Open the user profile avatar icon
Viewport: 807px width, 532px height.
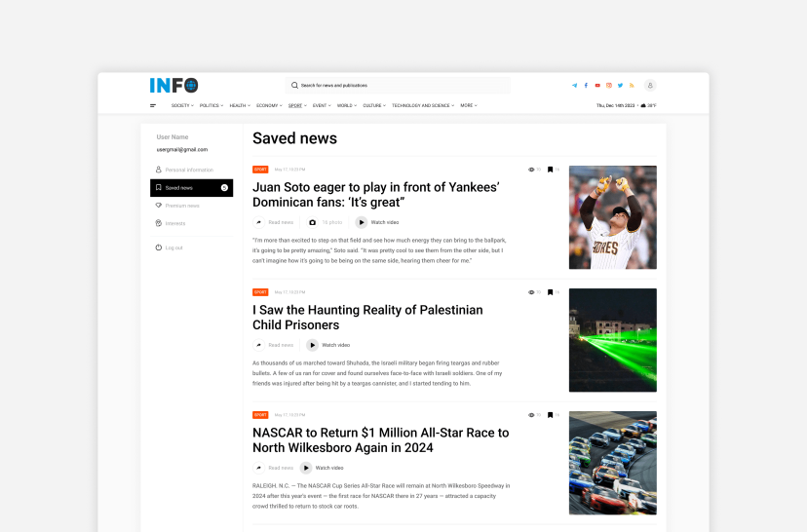[x=650, y=86]
